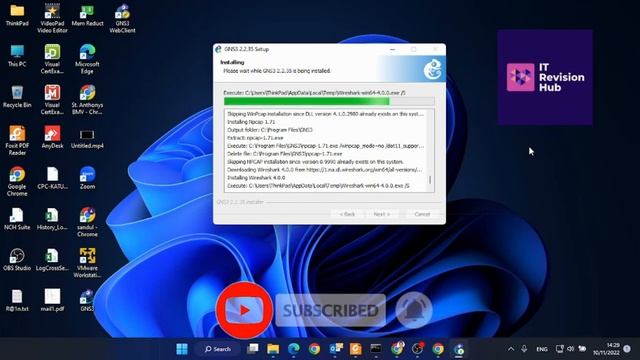Select the NCH Suite desktop icon

click(17, 220)
